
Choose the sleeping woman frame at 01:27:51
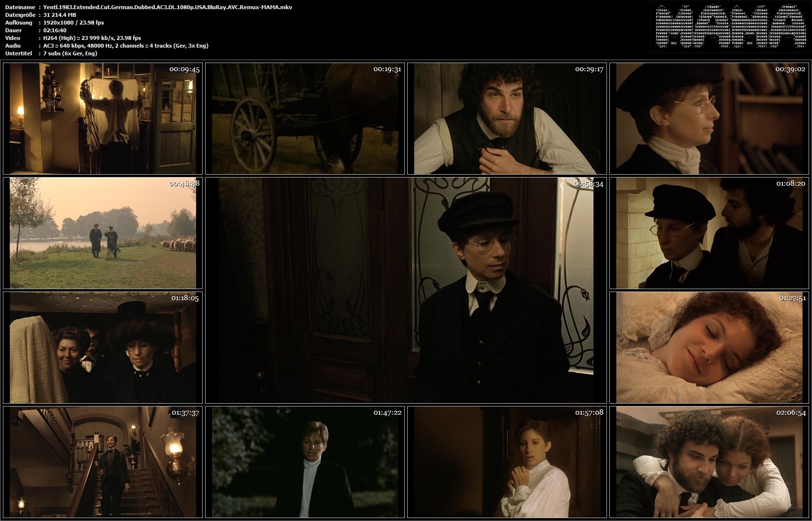click(709, 347)
